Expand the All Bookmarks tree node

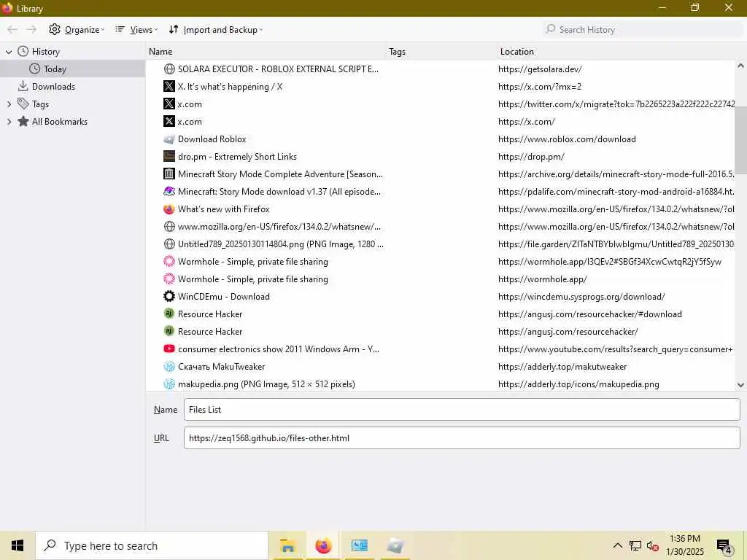click(x=9, y=122)
